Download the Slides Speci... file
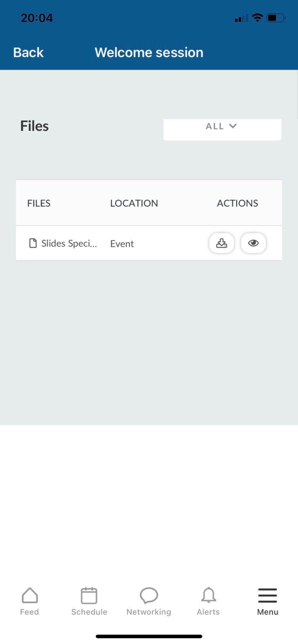 point(222,243)
